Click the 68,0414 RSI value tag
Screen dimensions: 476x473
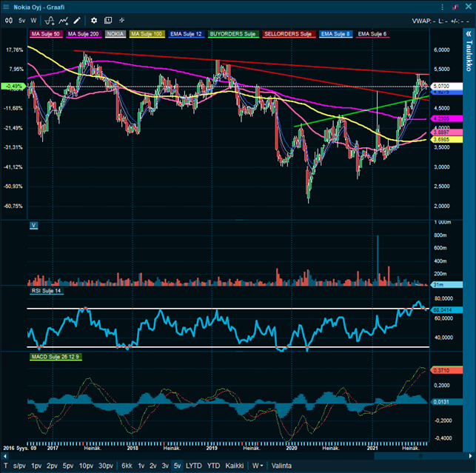click(x=447, y=310)
